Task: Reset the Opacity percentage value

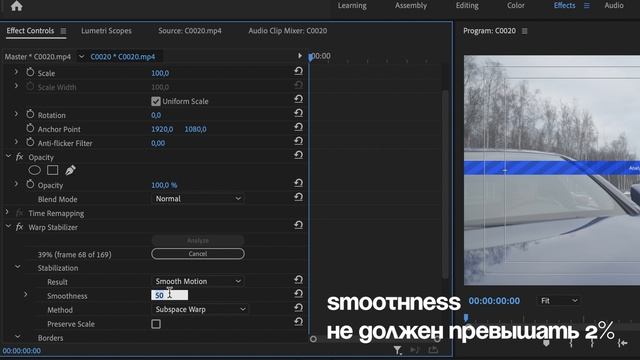Action: (298, 183)
